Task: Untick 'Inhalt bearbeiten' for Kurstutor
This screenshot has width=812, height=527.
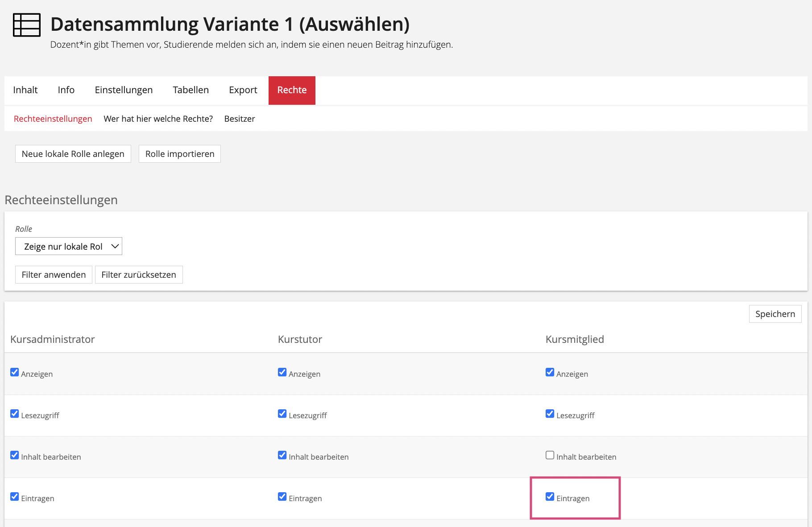Action: click(x=282, y=455)
